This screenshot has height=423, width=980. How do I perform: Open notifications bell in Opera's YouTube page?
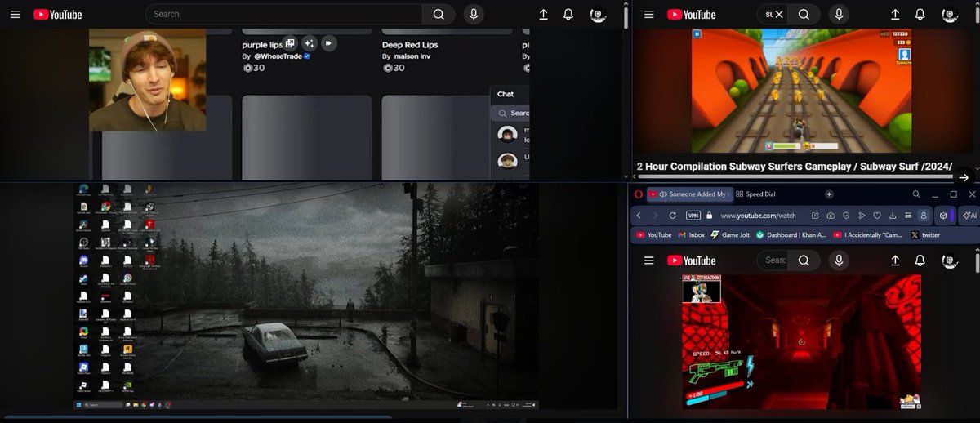[920, 260]
